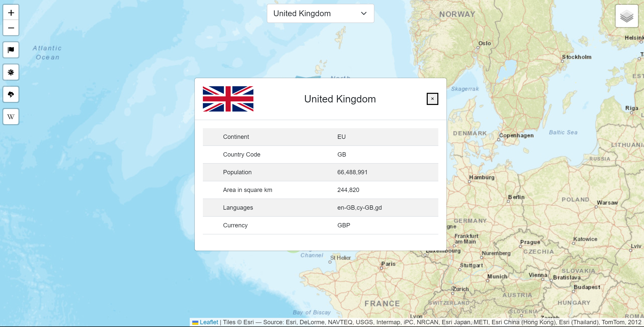Click the Continent EU row
644x327 pixels.
point(320,137)
